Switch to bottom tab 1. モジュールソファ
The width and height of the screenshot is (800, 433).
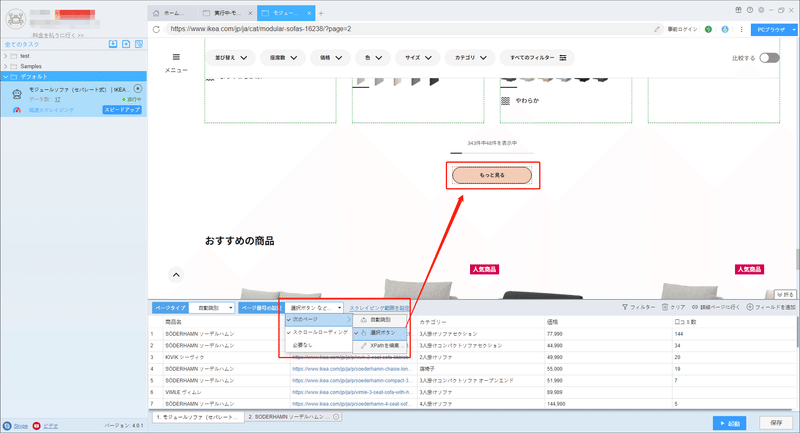[198, 417]
